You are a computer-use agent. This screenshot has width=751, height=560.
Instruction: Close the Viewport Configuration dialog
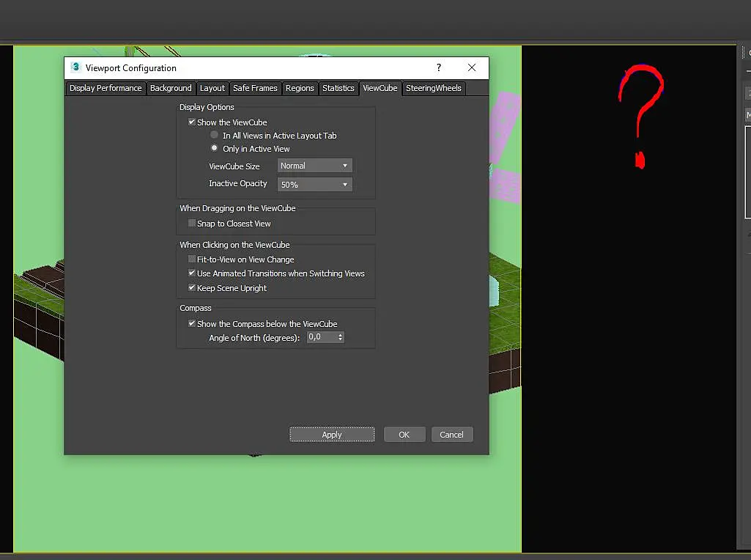[472, 67]
